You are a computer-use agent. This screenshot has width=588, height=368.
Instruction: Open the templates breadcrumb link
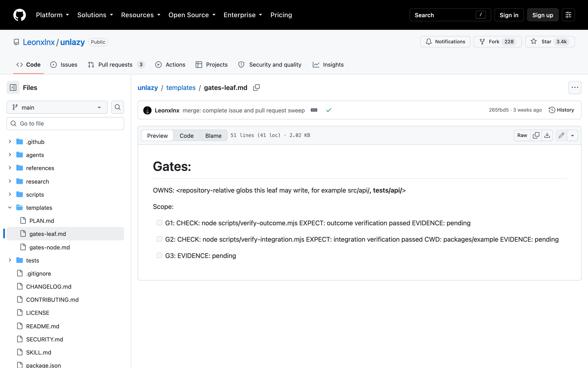coord(181,88)
